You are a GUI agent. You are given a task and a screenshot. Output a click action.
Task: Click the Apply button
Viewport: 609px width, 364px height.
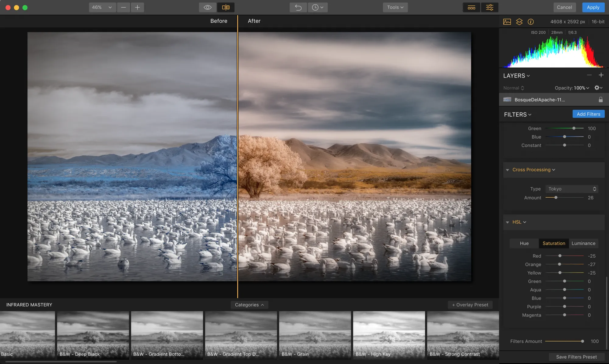(x=593, y=7)
